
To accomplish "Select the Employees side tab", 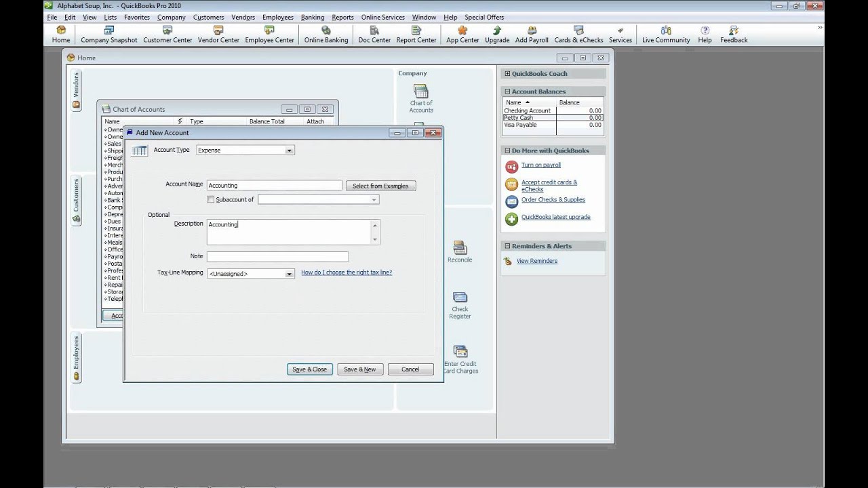I will coord(76,358).
